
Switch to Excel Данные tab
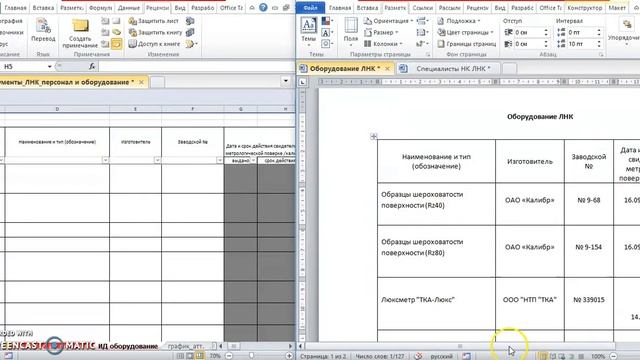[128, 8]
